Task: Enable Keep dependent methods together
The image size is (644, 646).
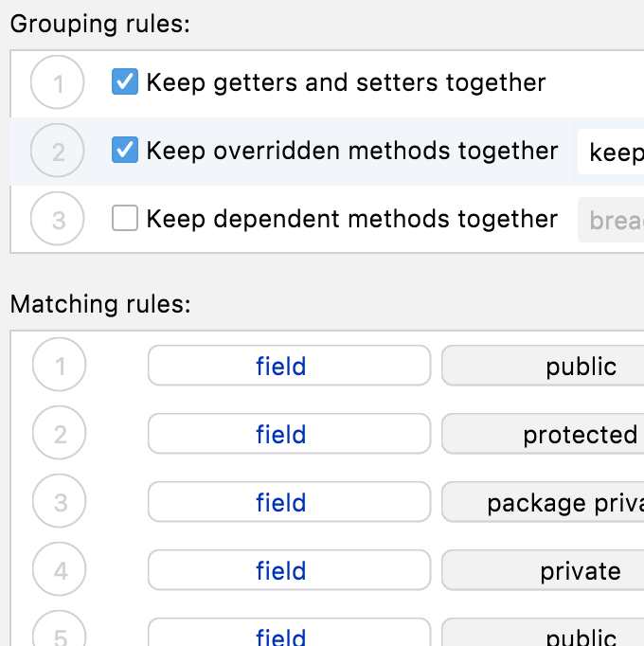Action: point(125,219)
